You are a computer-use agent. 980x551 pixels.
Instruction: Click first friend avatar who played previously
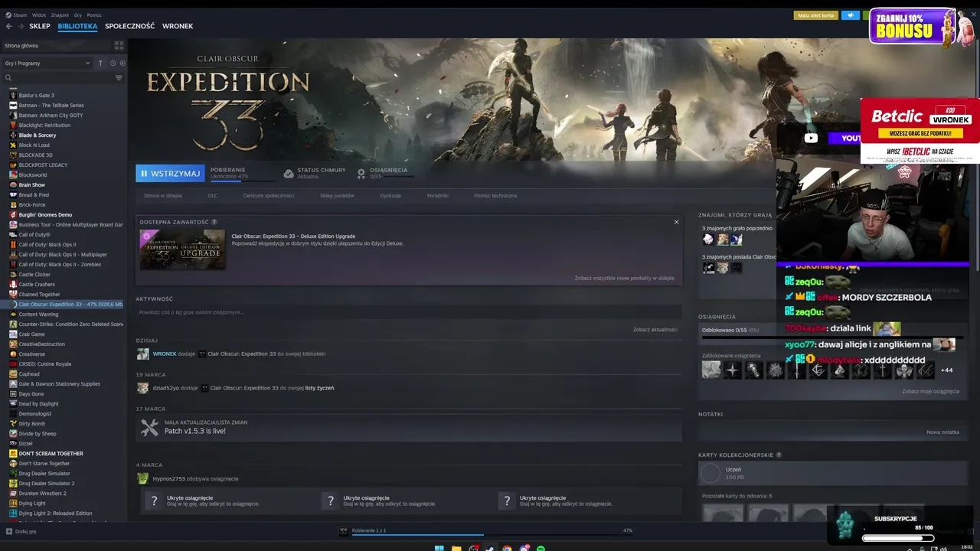tap(708, 240)
